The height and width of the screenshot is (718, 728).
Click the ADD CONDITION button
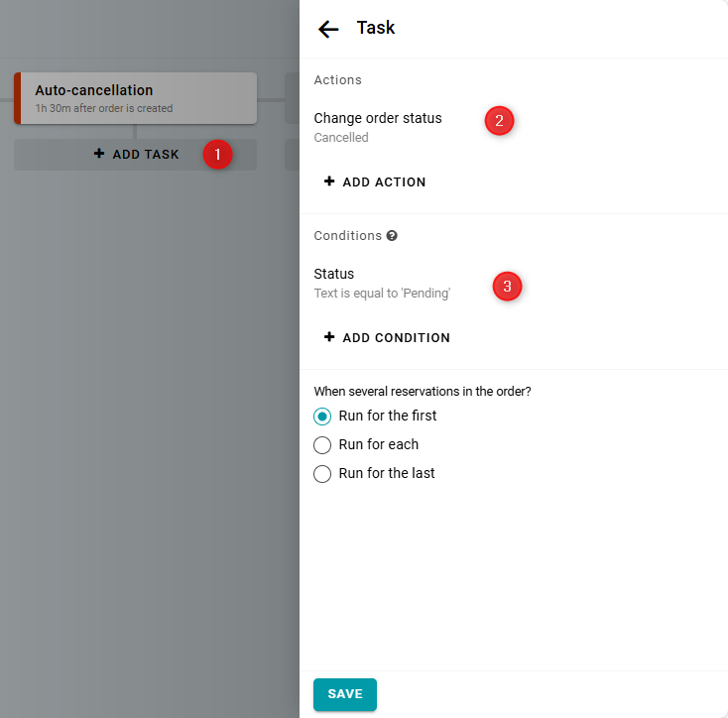coord(387,338)
